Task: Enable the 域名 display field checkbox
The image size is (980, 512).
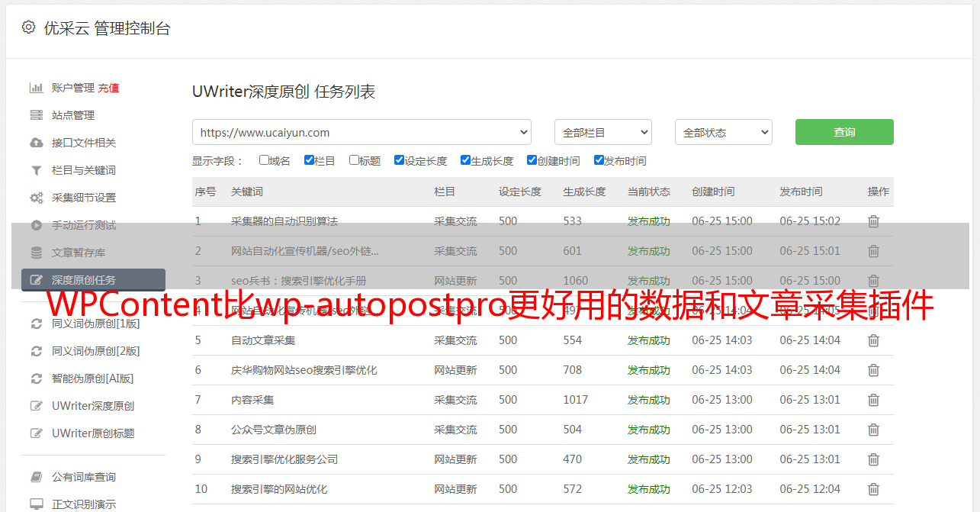Action: 264,160
